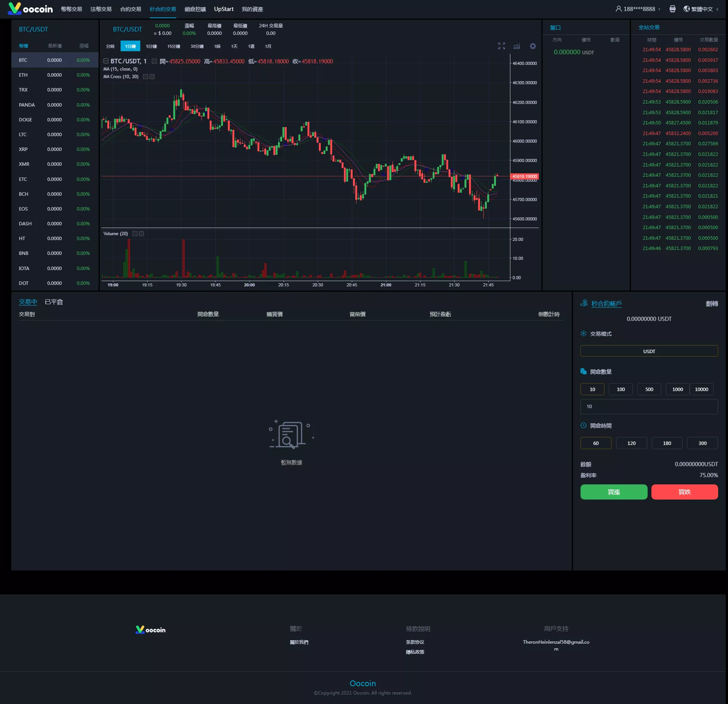Screen dimensions: 728x704
Task: Open Volume indicator settings gear
Action: pos(135,234)
